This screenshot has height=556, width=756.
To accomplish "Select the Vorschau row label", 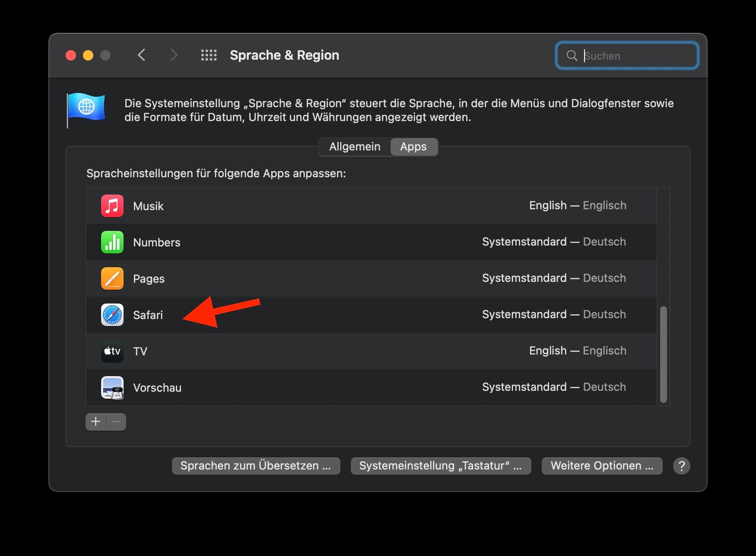I will [x=157, y=387].
